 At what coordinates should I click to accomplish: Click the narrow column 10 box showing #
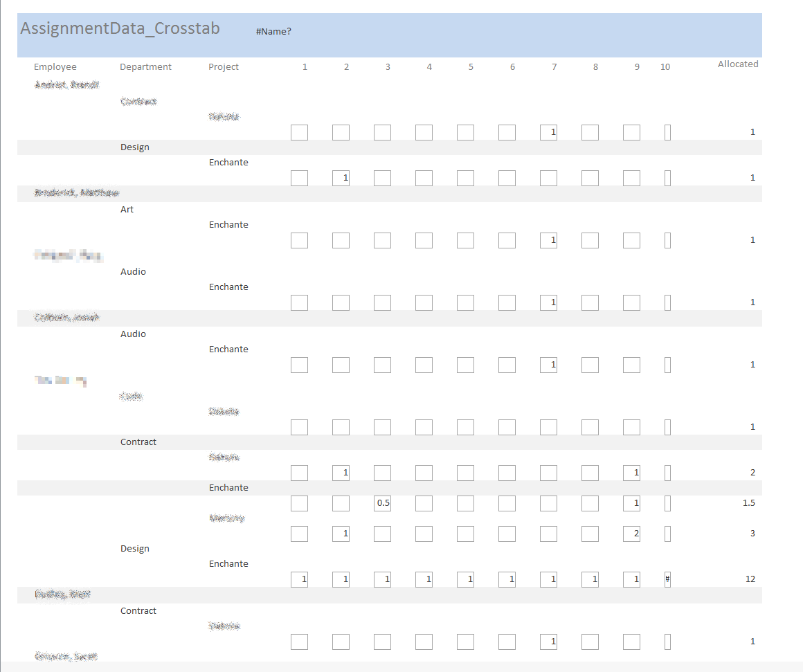(667, 579)
